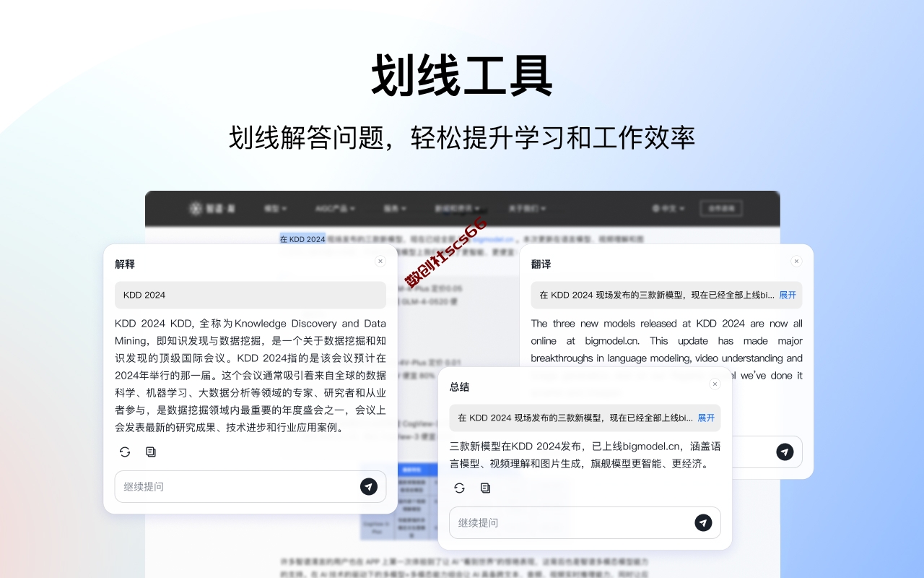Click the outlined button at navigation bar right

pyautogui.click(x=721, y=209)
